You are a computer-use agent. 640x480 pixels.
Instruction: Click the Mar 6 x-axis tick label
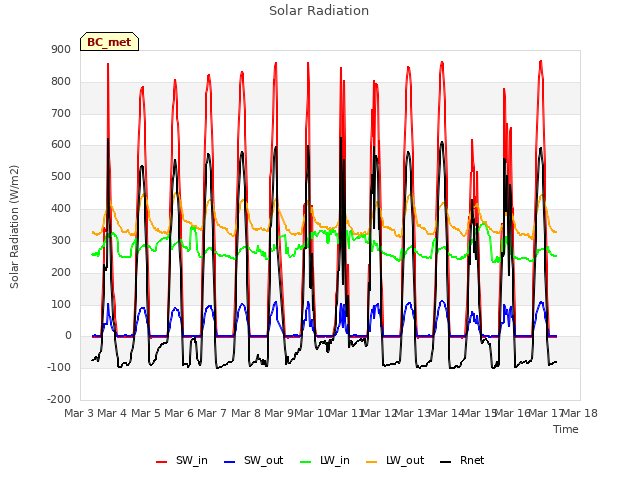(179, 413)
